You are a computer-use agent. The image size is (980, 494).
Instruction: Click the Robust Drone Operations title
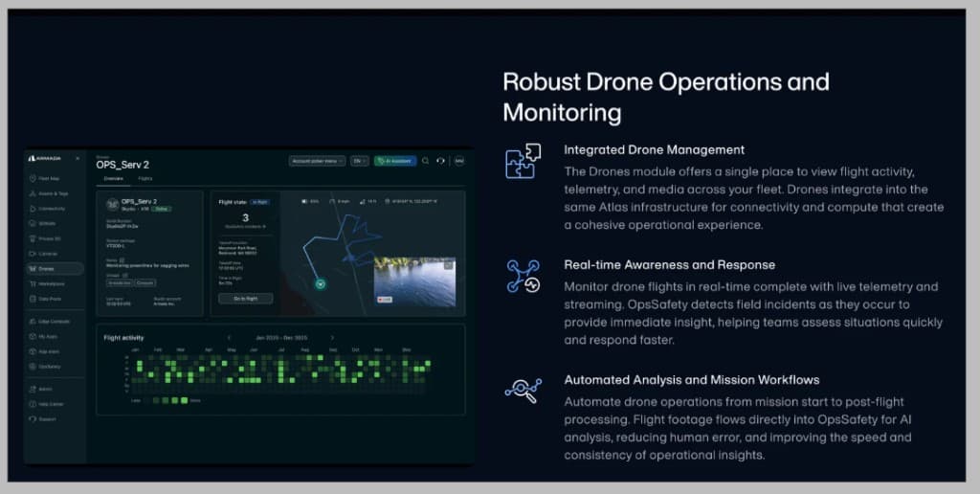pos(666,97)
